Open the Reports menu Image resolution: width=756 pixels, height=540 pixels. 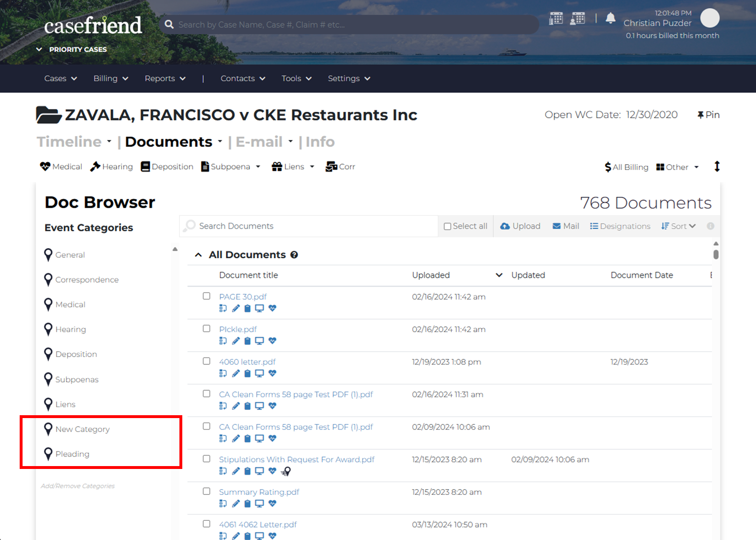[x=165, y=78]
